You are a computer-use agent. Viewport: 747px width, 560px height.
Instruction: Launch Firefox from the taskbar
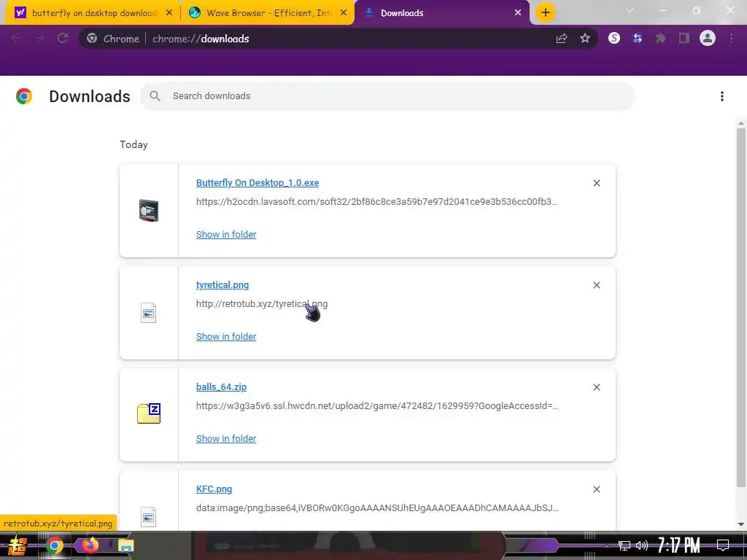pyautogui.click(x=90, y=545)
